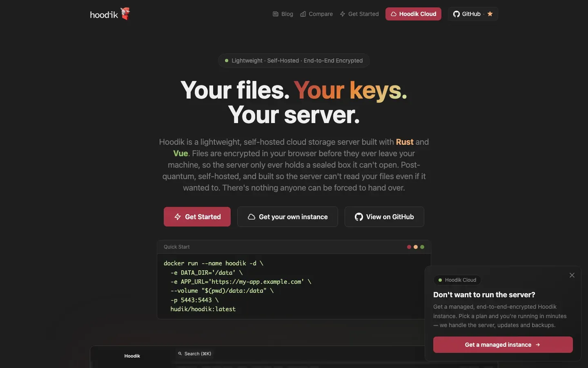Click the Rust highlighted word

click(x=405, y=142)
